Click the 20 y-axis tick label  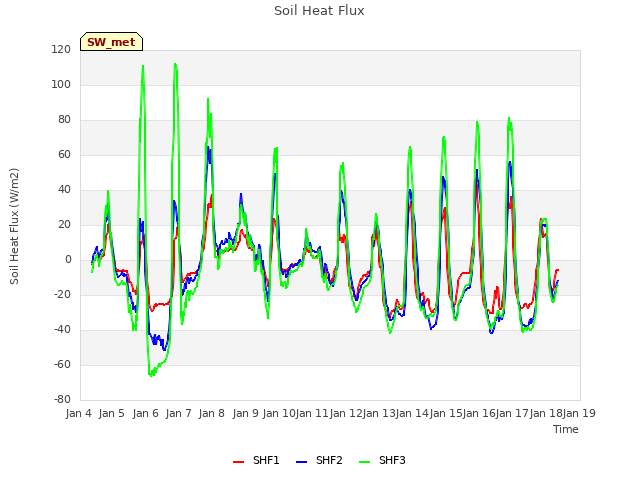tap(64, 225)
